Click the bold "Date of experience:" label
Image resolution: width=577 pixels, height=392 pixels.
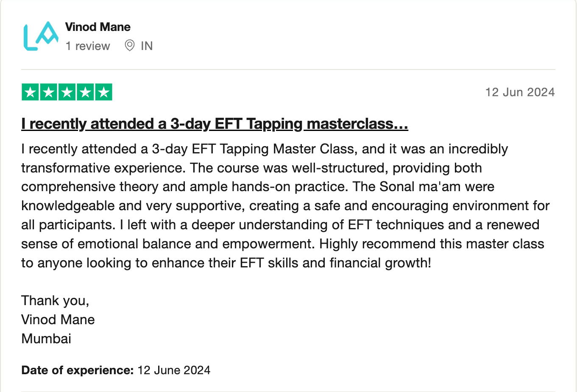(x=78, y=370)
